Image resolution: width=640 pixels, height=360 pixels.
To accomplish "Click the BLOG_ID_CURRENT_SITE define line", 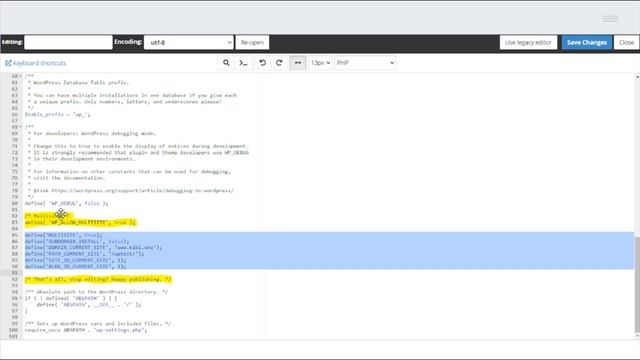I will [x=76, y=267].
